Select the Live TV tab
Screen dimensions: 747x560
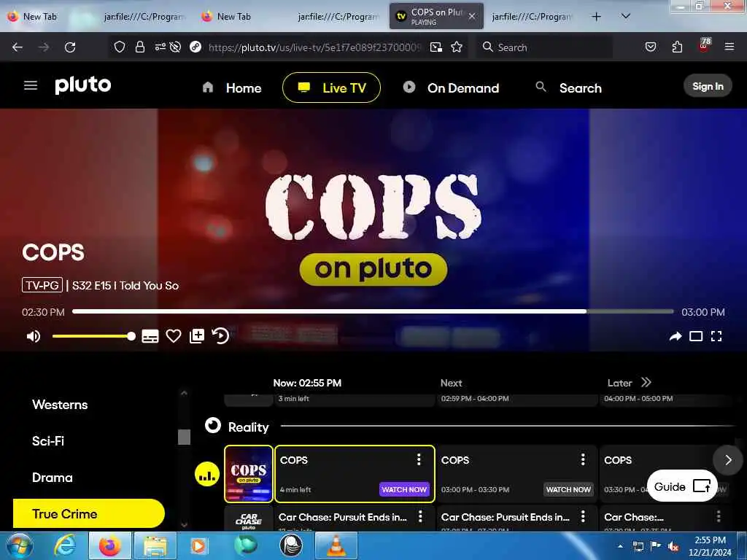click(x=332, y=87)
